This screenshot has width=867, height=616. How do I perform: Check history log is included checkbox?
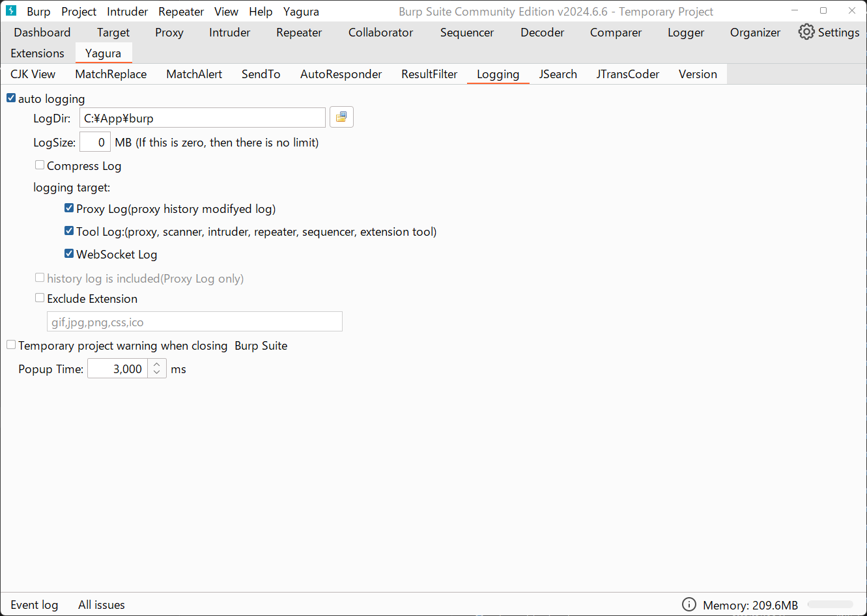[40, 277]
